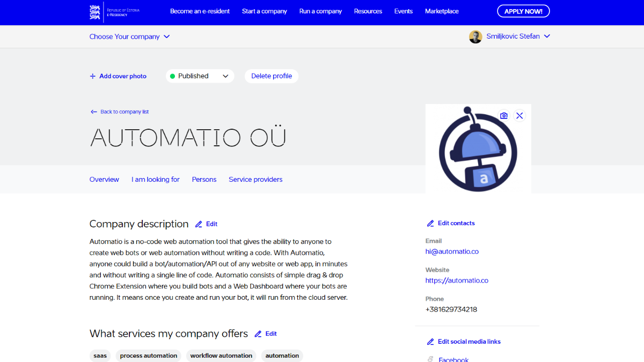644x362 pixels.
Task: Click the Website label in contacts
Action: click(x=437, y=270)
